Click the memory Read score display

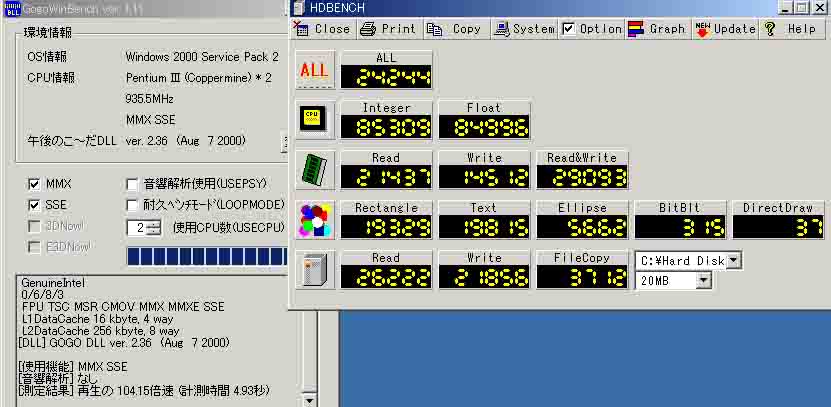point(386,177)
